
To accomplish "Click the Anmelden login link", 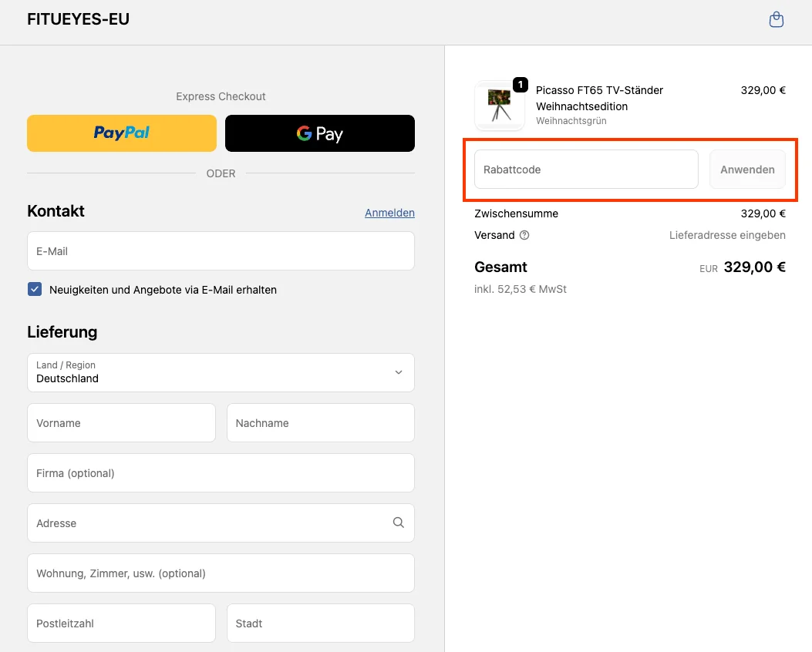I will [389, 213].
